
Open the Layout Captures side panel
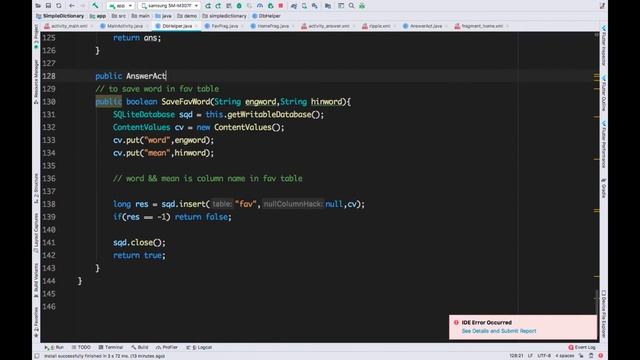coord(36,233)
